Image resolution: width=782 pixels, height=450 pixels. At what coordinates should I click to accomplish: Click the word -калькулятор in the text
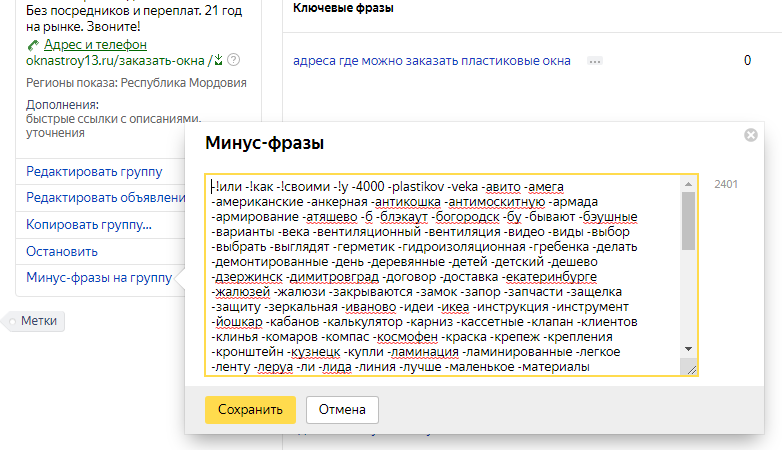[x=363, y=322]
